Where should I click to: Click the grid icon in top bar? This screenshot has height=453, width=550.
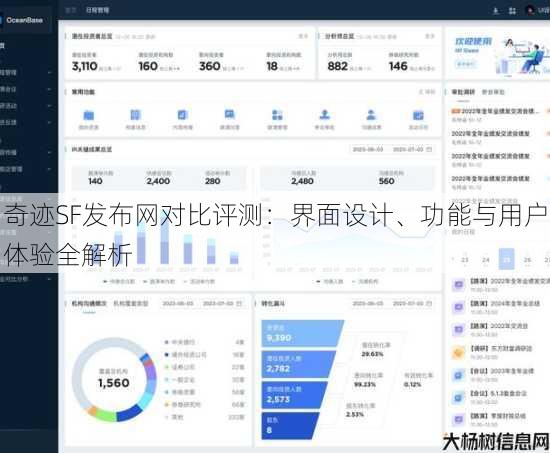(x=512, y=11)
